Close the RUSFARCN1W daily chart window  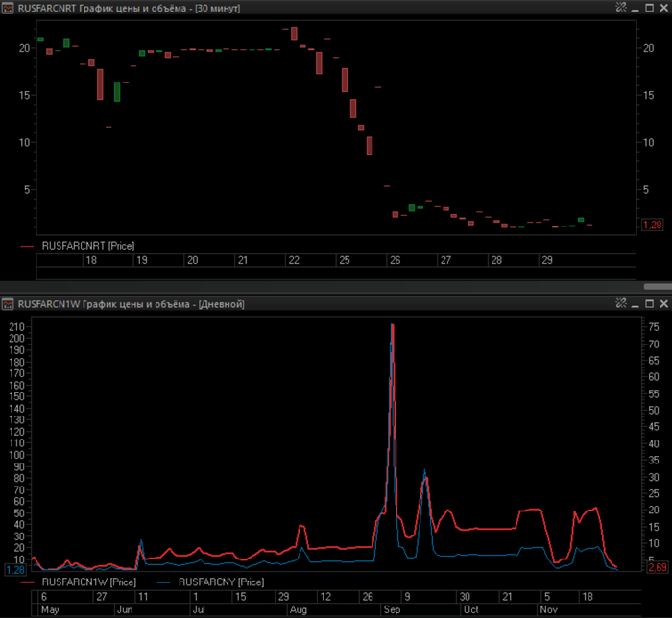click(662, 304)
